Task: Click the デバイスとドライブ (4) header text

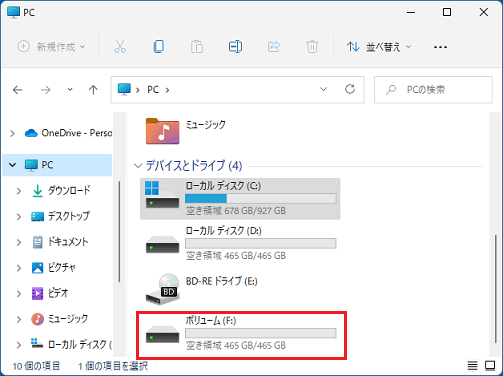Action: [x=194, y=166]
